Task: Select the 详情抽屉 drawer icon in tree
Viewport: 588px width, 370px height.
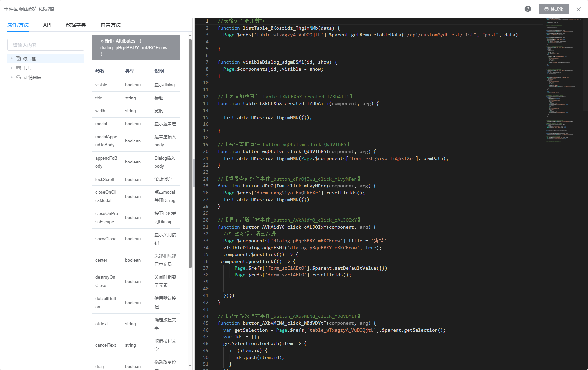Action: [x=18, y=77]
